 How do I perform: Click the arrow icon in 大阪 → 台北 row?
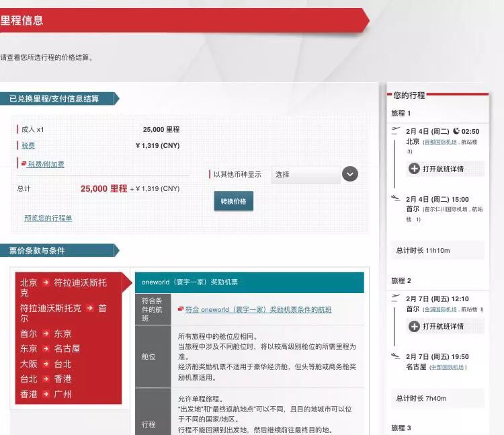click(46, 364)
